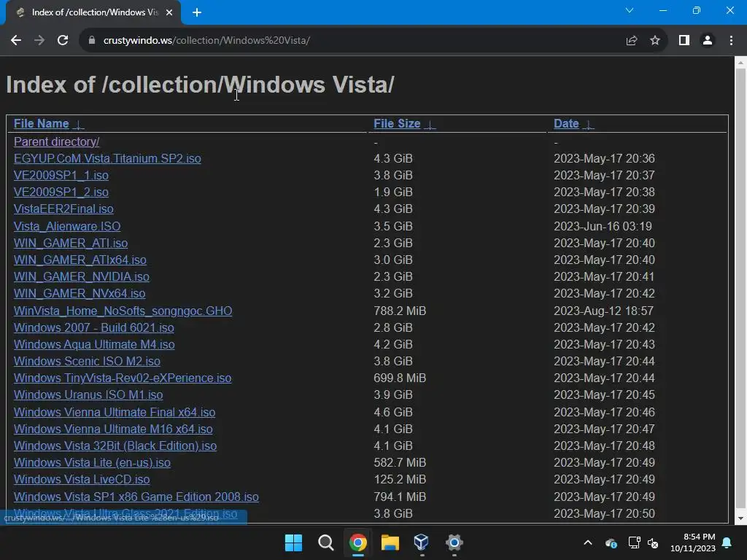The height and width of the screenshot is (560, 747).
Task: Download Windows Scenic ISO M2.iso
Action: pos(87,362)
